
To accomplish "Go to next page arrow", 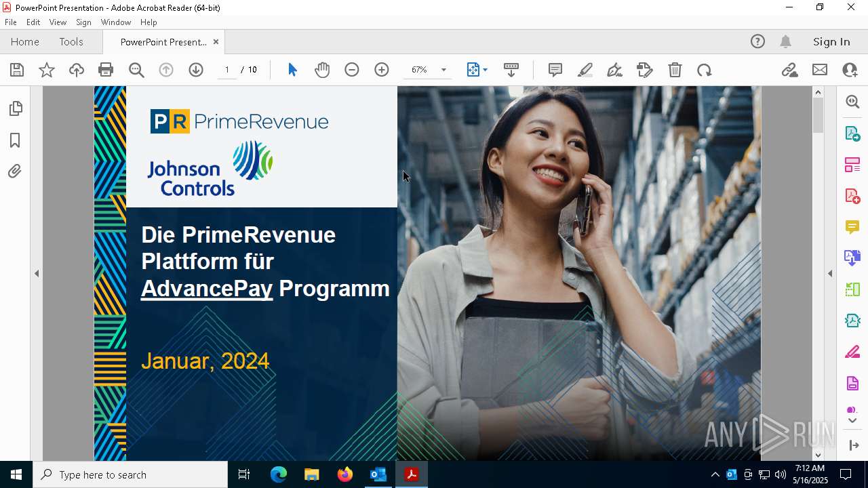I will 196,70.
